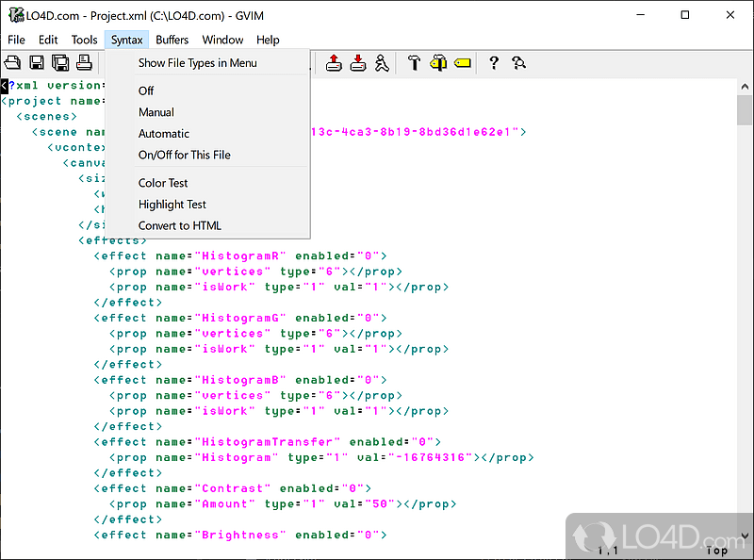Viewport: 754px width, 560px height.
Task: Close the GVIM window
Action: coord(729,15)
